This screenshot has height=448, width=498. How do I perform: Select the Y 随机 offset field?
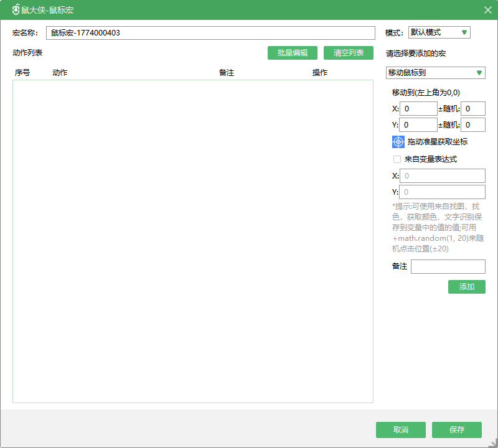click(472, 125)
